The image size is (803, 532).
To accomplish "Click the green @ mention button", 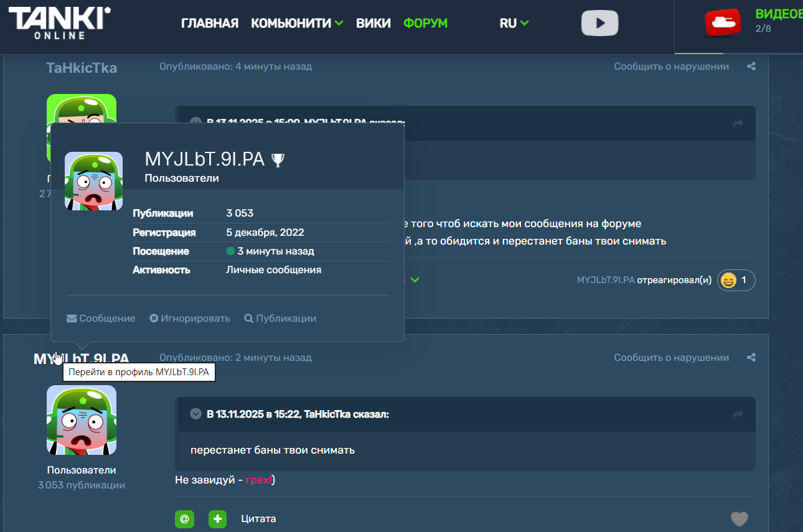I will (x=184, y=519).
